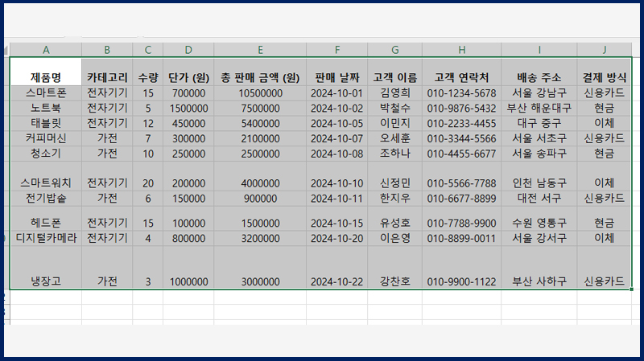Click total sales cell 5400000
Screen dimensions: 644x361
(260, 124)
